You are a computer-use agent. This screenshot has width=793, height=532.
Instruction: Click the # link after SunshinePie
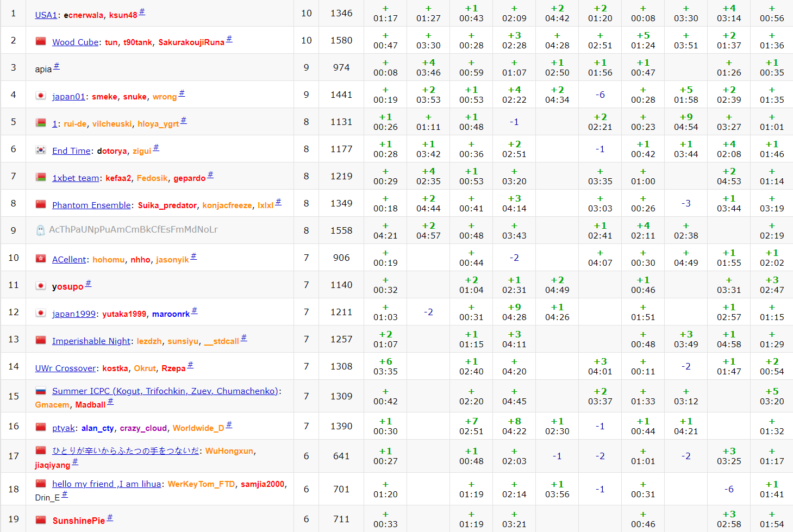[x=110, y=518]
